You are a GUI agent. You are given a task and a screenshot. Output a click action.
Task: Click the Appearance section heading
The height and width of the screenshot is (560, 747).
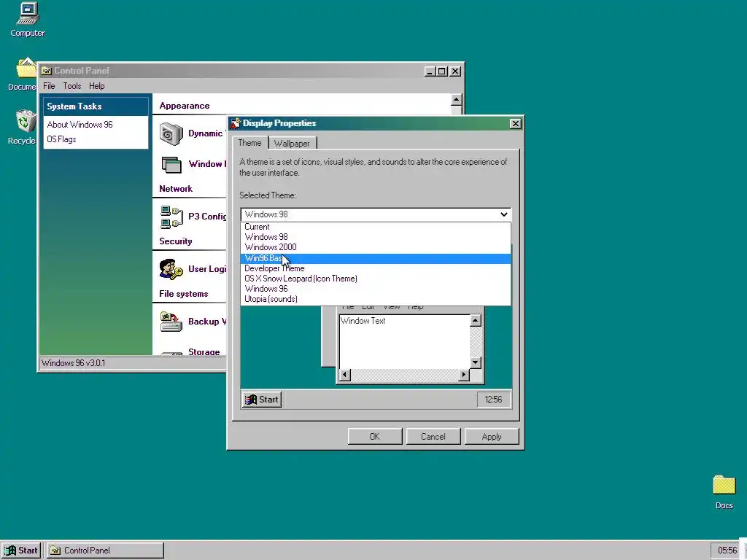pyautogui.click(x=185, y=106)
